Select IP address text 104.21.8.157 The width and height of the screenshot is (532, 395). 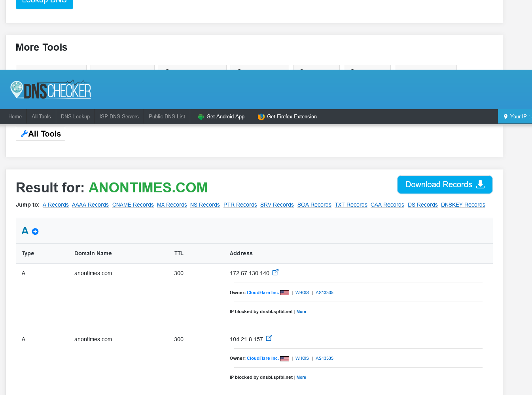[x=246, y=340]
